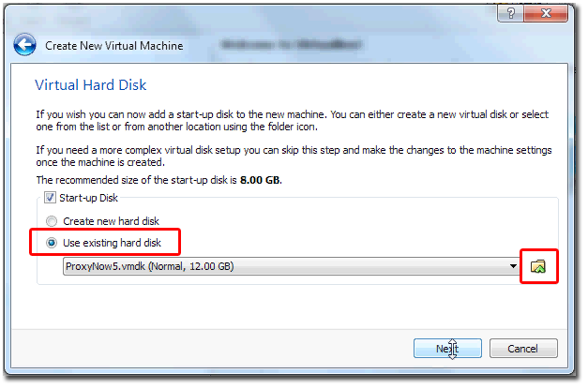The width and height of the screenshot is (588, 389).
Task: Click the Use existing hard disk label
Action: point(112,243)
